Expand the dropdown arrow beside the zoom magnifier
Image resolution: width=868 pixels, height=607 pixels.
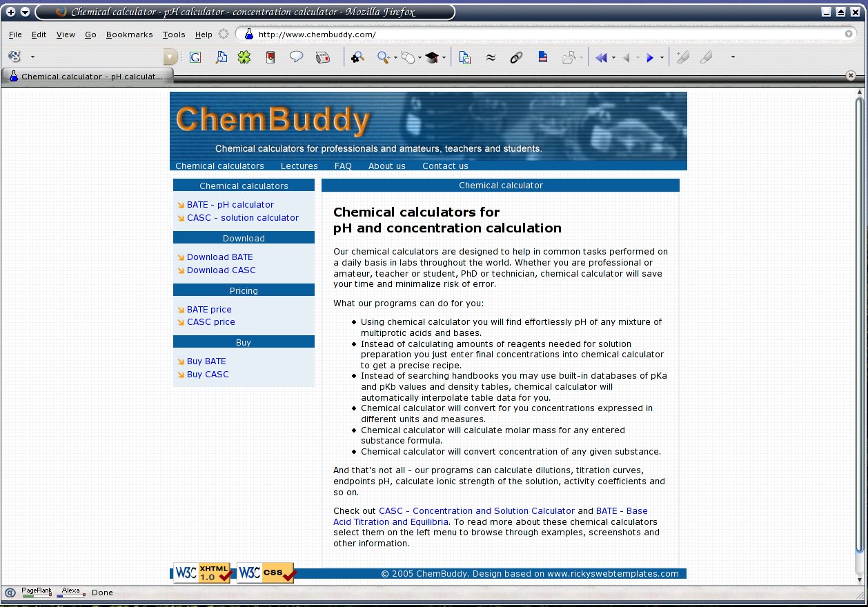(x=395, y=58)
